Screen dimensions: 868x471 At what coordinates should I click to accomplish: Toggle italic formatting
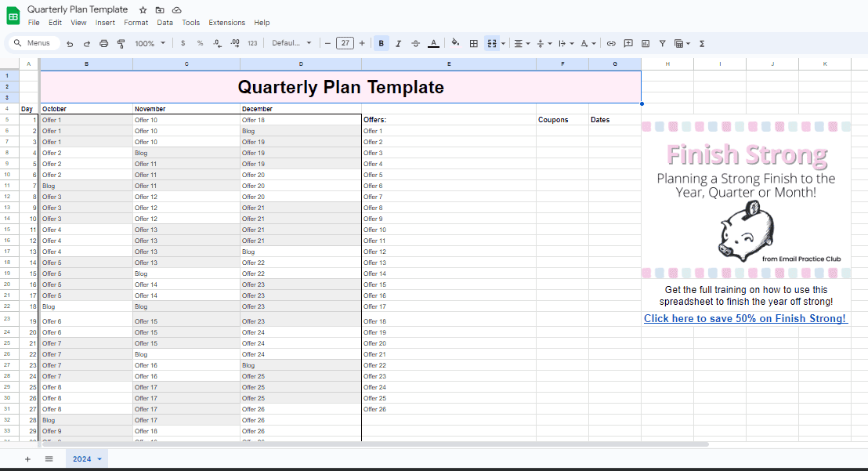point(398,43)
